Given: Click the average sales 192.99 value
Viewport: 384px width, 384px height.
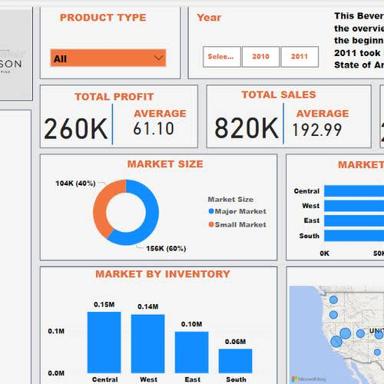Looking at the screenshot, I should point(317,130).
